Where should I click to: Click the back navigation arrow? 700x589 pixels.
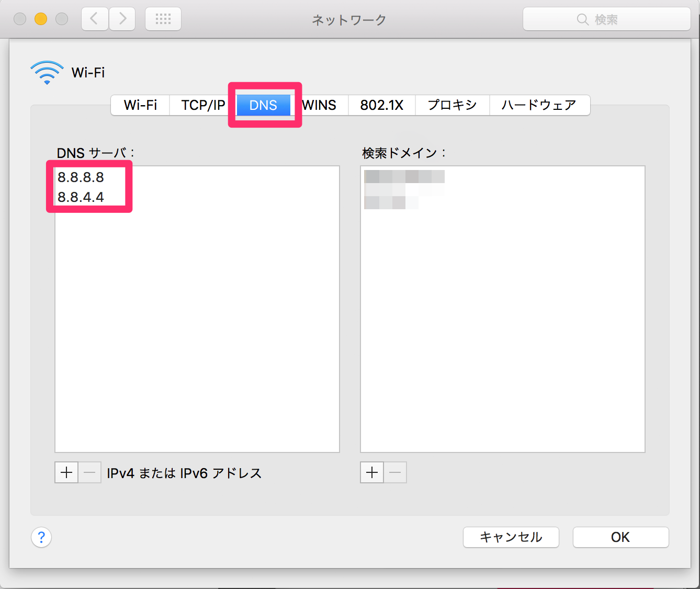(x=95, y=19)
